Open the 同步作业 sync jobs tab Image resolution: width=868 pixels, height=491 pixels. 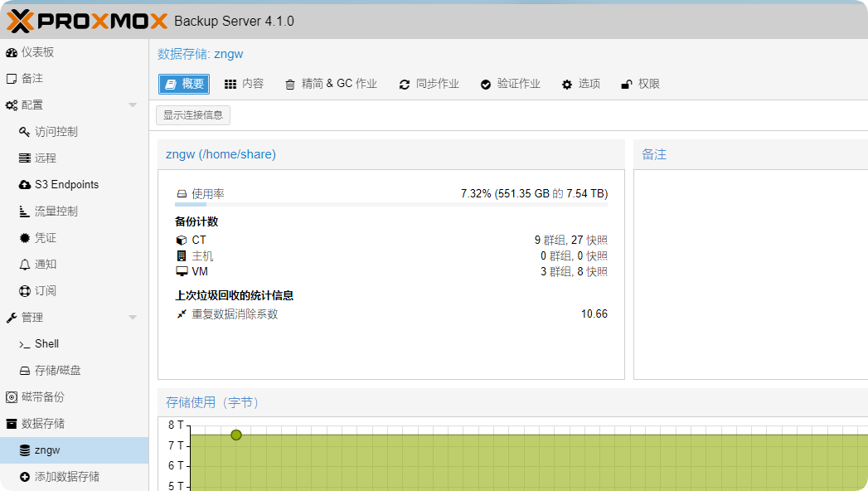coord(429,84)
